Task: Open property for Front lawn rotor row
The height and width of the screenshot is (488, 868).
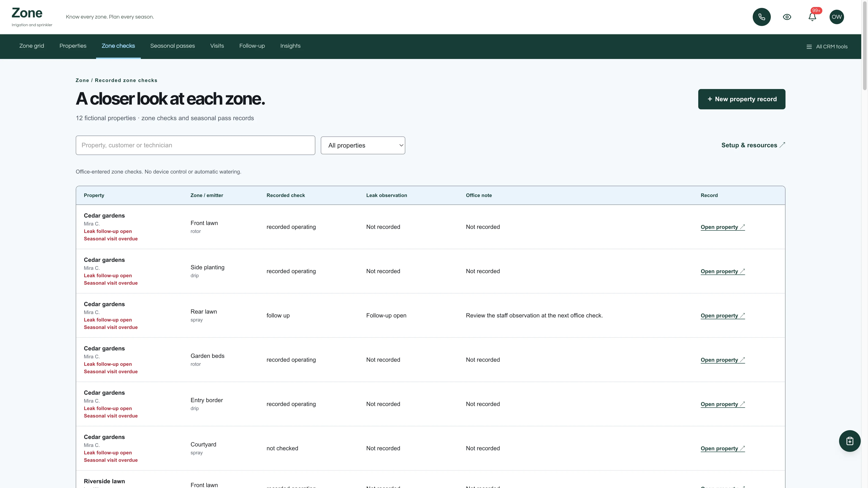Action: pyautogui.click(x=722, y=227)
